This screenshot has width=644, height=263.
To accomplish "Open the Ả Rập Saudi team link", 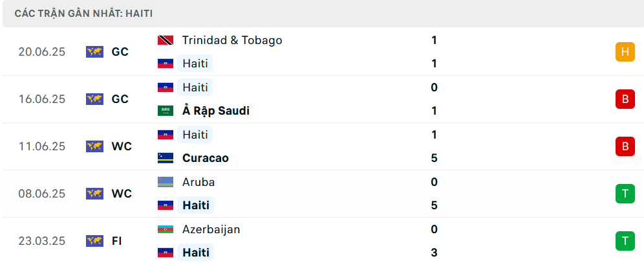I will tap(216, 111).
